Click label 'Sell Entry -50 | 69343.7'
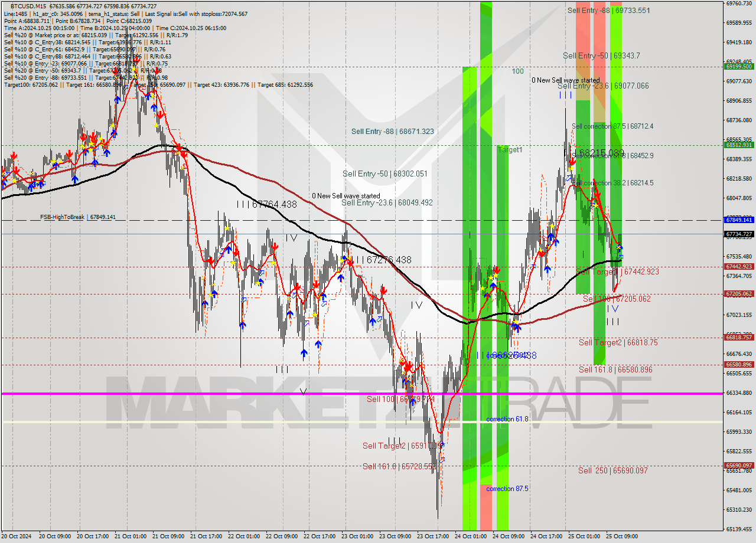The image size is (756, 543). 601,55
